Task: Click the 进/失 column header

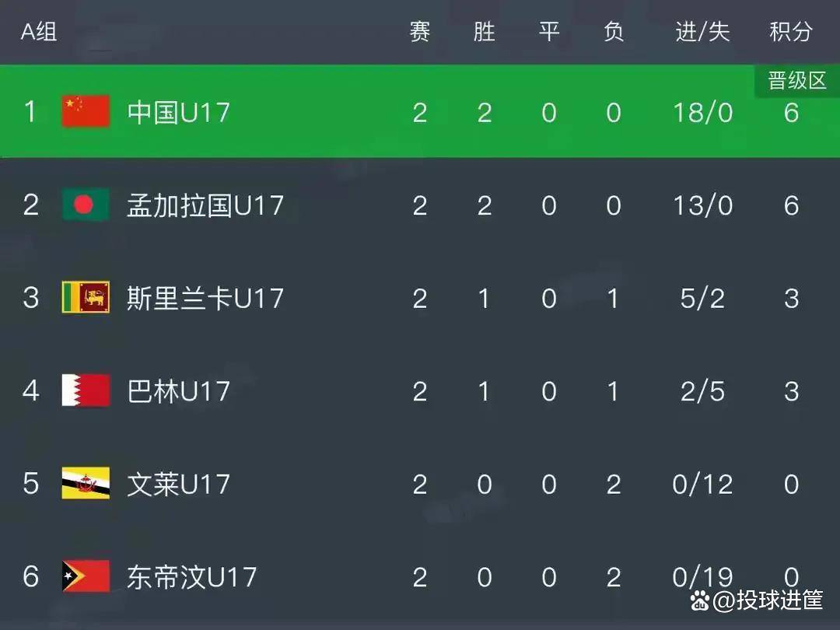Action: tap(702, 32)
